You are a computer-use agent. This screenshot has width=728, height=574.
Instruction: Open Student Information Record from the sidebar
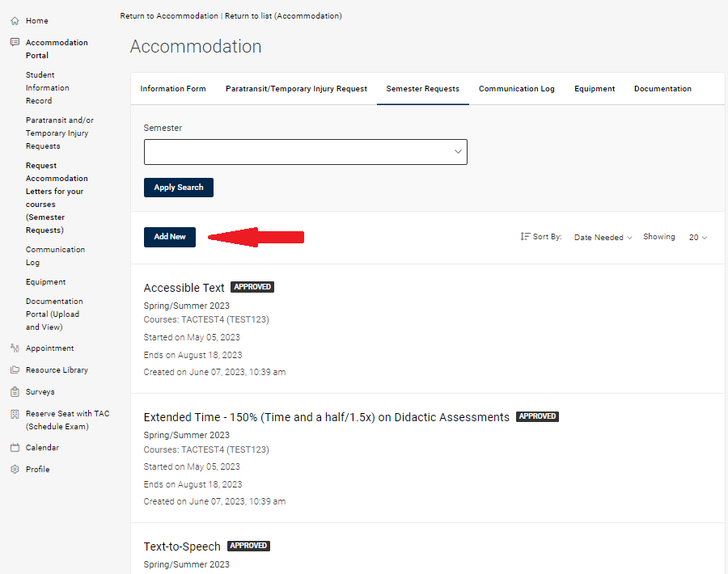point(47,87)
